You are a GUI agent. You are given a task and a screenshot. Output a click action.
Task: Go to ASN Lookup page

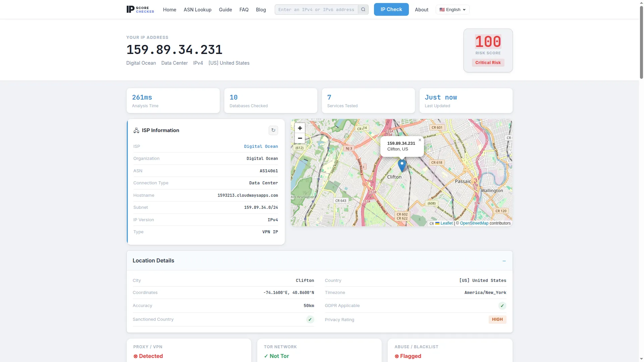coord(198,10)
